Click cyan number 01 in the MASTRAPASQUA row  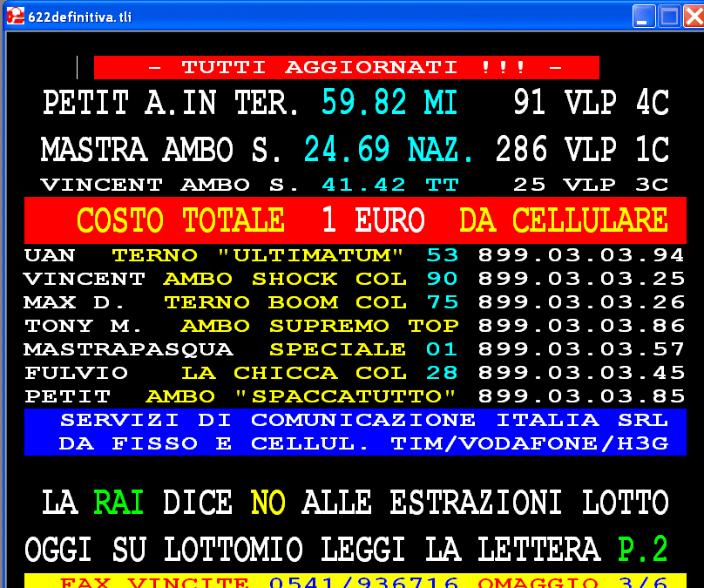click(443, 349)
